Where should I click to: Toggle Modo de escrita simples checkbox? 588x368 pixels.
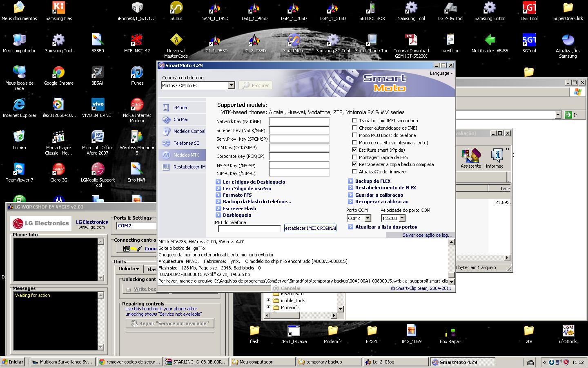[354, 143]
